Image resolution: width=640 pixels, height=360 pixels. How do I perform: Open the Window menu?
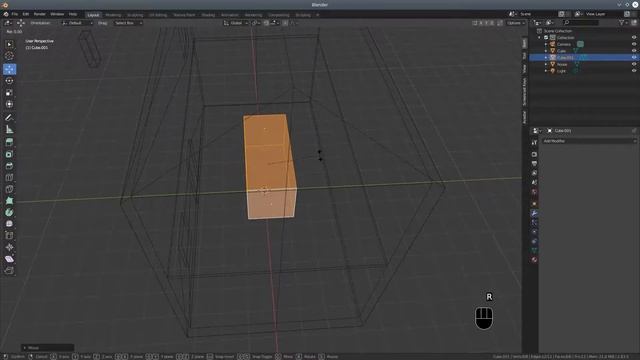tap(57, 14)
